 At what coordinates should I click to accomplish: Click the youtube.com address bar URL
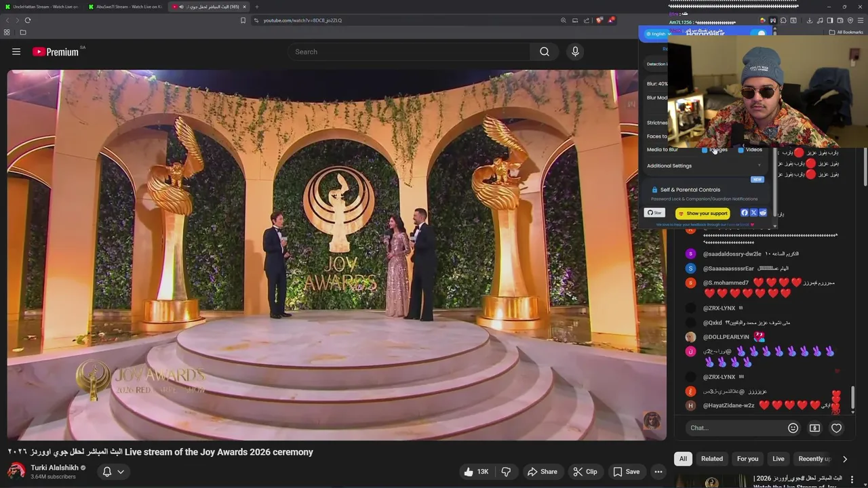tap(302, 20)
